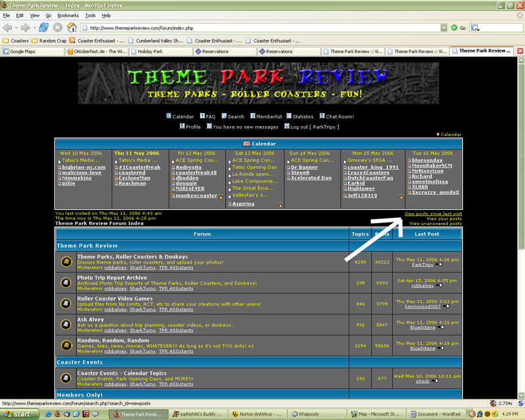Click the Theme Park Review banner image
The height and width of the screenshot is (420, 525).
[x=259, y=83]
